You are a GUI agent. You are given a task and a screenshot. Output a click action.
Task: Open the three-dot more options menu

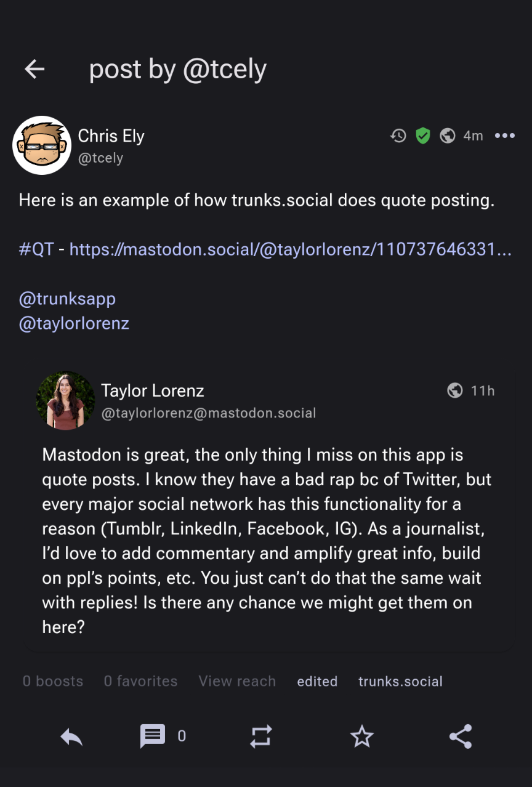[x=504, y=135]
